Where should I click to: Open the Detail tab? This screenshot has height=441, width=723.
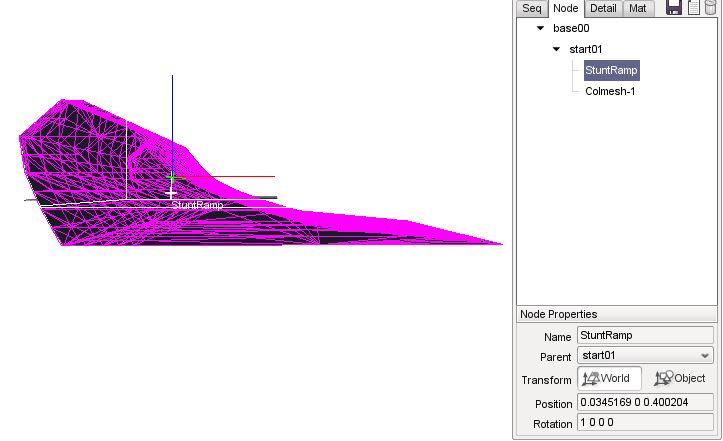point(603,8)
